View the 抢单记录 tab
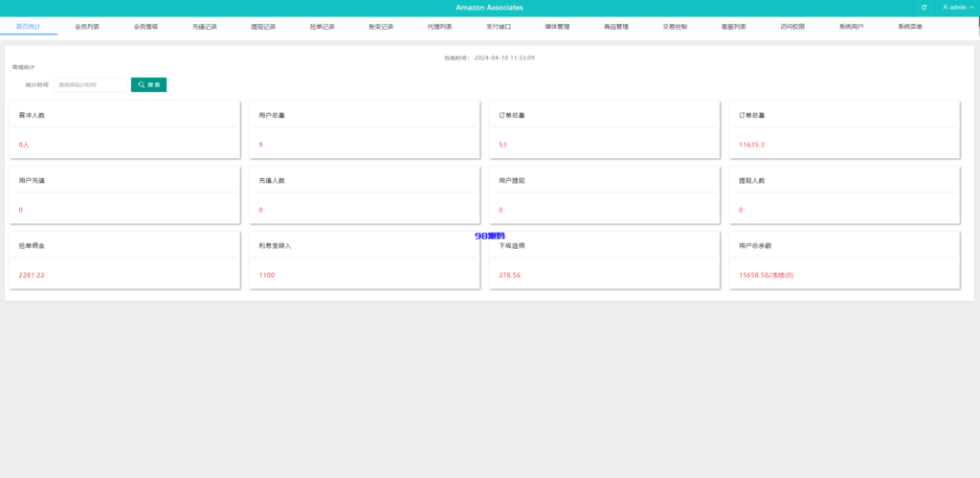The image size is (980, 478). click(322, 27)
